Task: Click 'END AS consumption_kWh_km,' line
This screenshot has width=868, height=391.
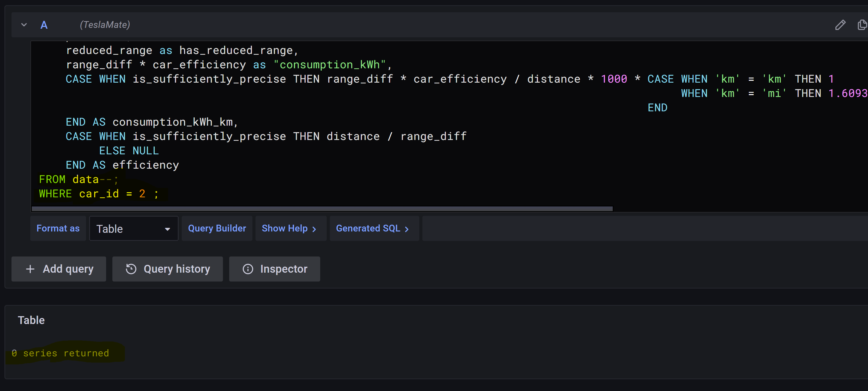Action: (x=152, y=122)
